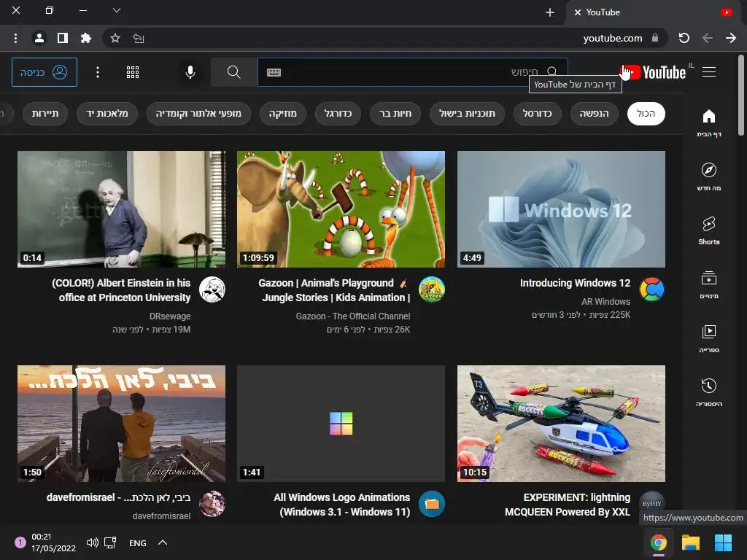The height and width of the screenshot is (560, 747).
Task: Select the 'תוכניות בישול' filter chip
Action: (467, 114)
